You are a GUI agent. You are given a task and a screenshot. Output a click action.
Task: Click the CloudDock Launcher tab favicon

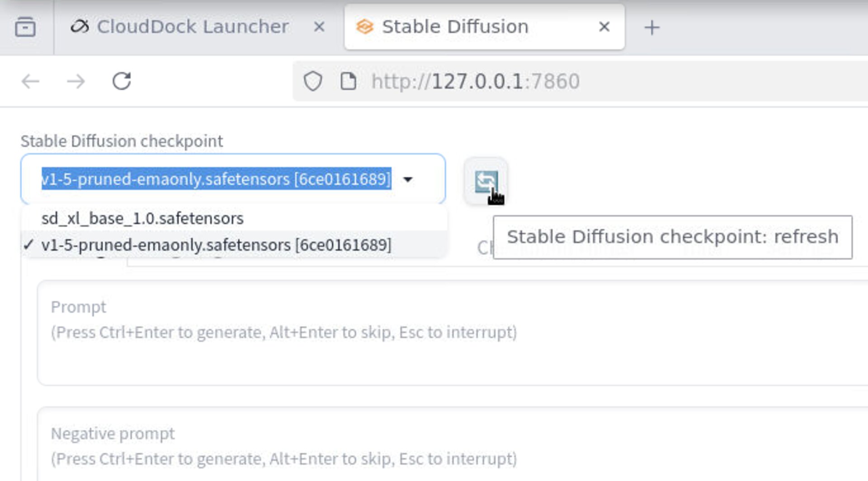point(80,27)
